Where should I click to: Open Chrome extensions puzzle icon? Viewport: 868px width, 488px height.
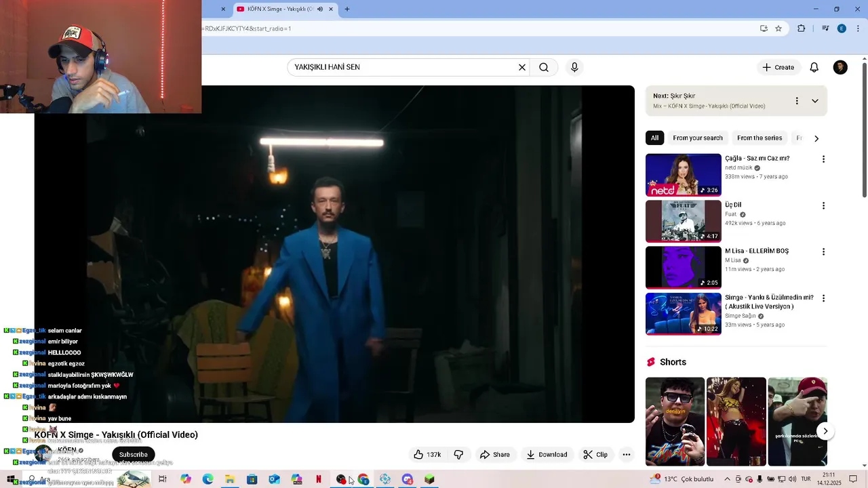802,28
